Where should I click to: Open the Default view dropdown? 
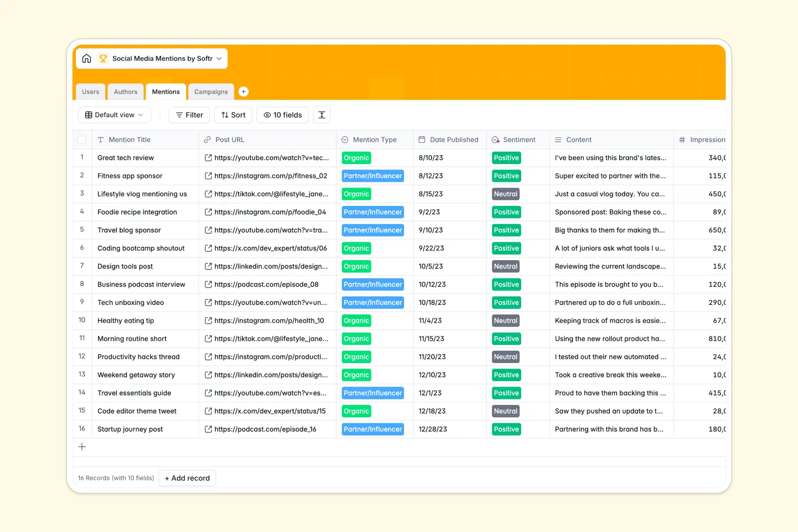click(x=114, y=115)
